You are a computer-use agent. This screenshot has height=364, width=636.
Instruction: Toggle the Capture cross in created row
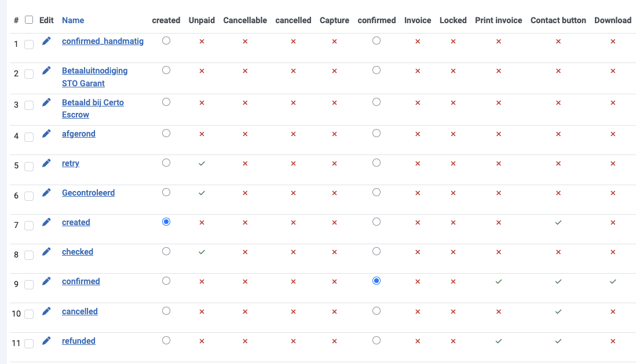pos(334,223)
